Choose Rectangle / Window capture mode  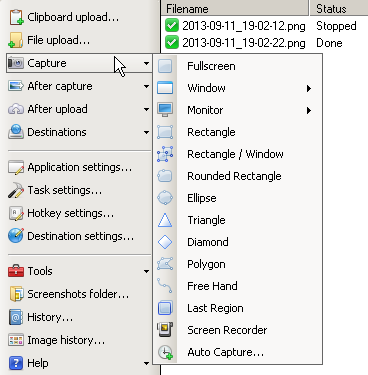[238, 154]
